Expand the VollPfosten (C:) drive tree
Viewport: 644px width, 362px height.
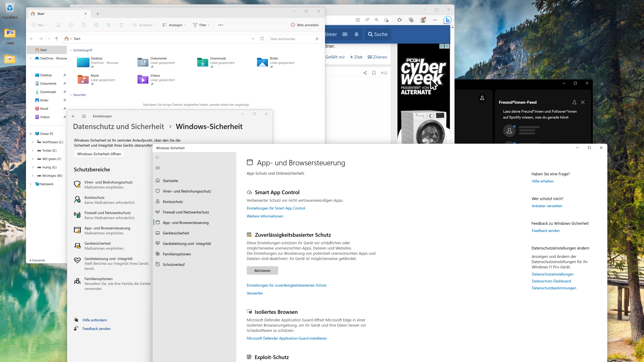pos(33,142)
